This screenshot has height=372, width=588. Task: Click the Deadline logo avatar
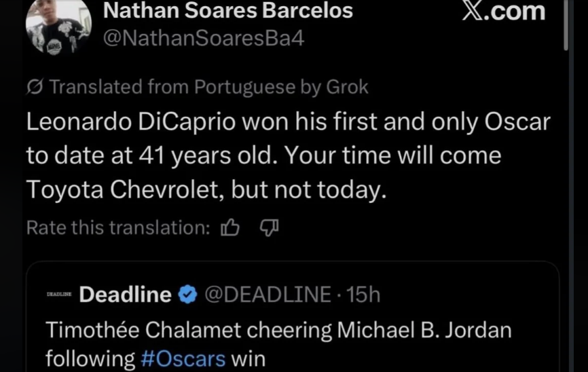pos(60,295)
